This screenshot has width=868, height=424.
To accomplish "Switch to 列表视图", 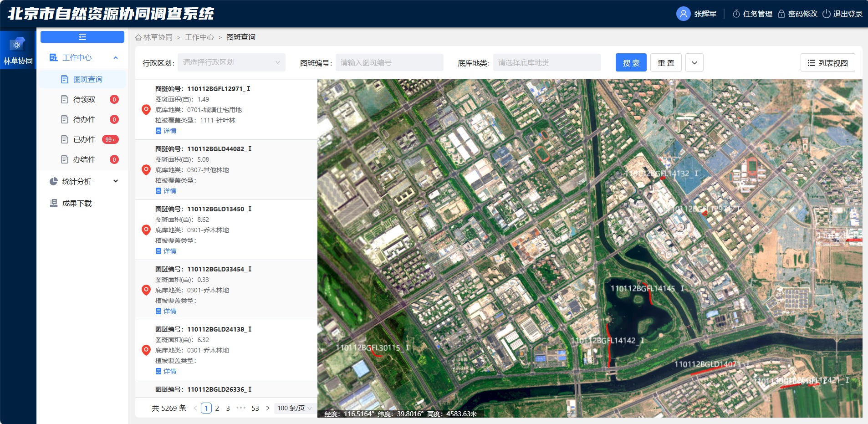I will coord(828,63).
